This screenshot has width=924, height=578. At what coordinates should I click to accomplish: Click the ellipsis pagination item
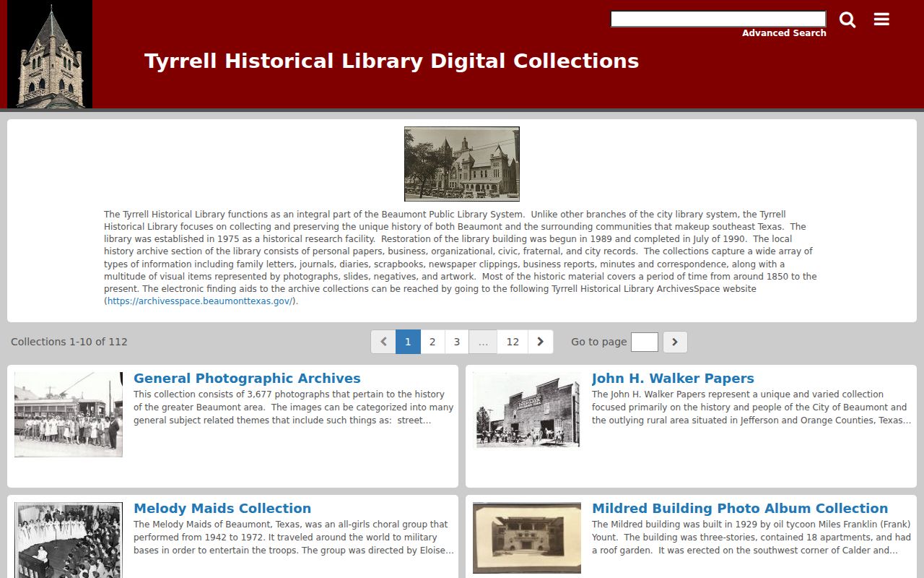point(483,342)
